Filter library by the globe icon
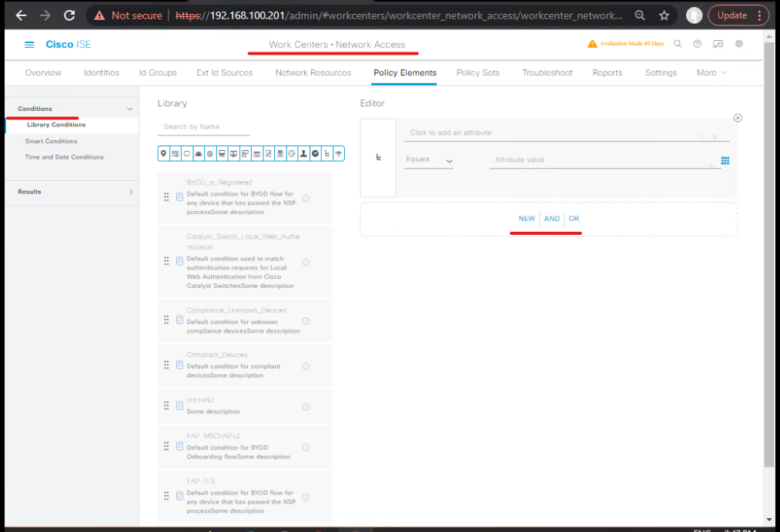This screenshot has width=780, height=532. click(210, 154)
